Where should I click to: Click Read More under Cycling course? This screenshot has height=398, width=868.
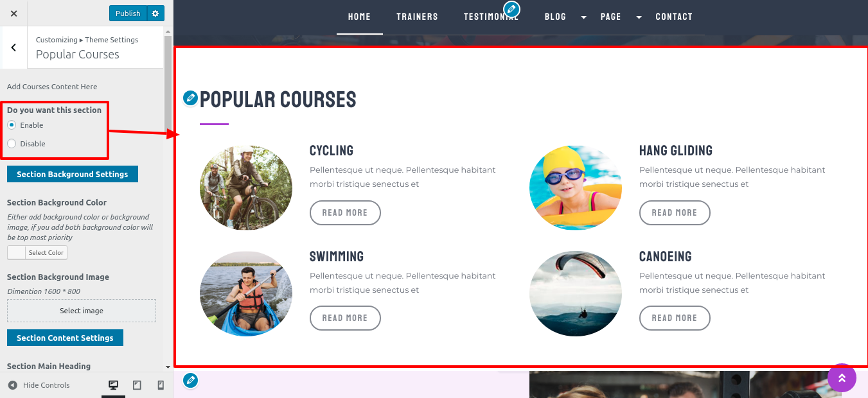coord(345,212)
